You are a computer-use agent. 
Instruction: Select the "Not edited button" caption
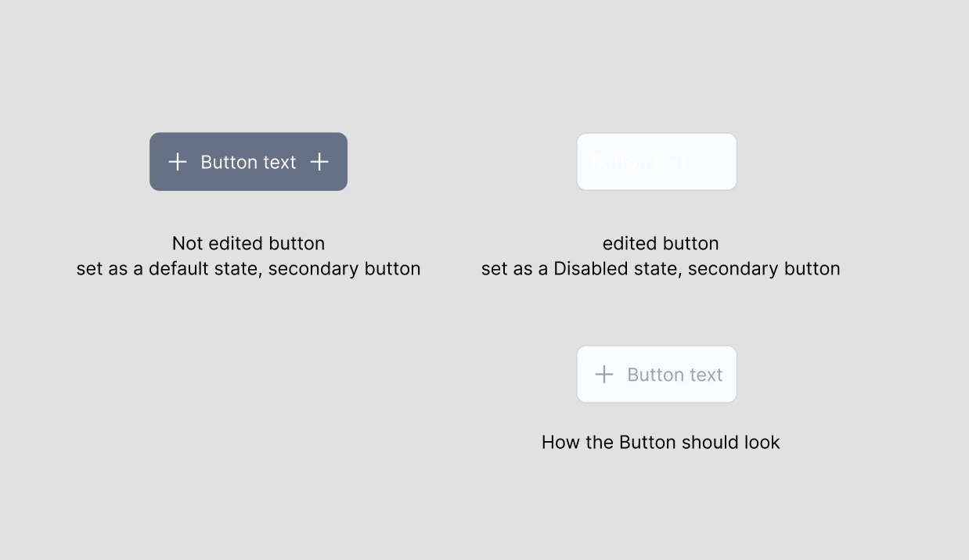[248, 243]
